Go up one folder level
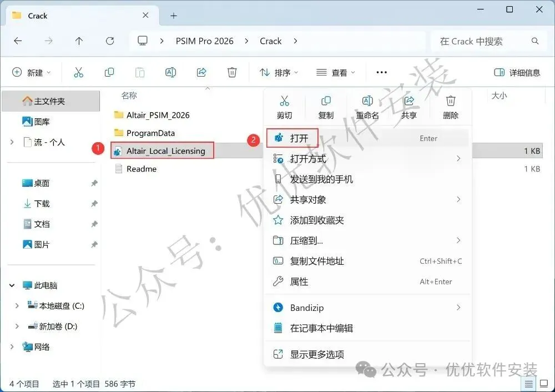The image size is (555, 392). pyautogui.click(x=79, y=41)
